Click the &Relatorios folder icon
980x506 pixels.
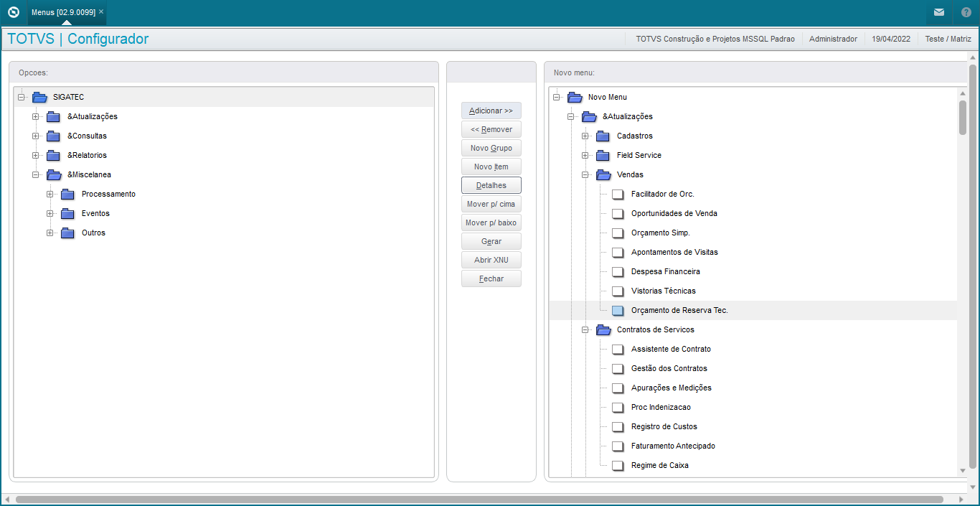coord(54,155)
